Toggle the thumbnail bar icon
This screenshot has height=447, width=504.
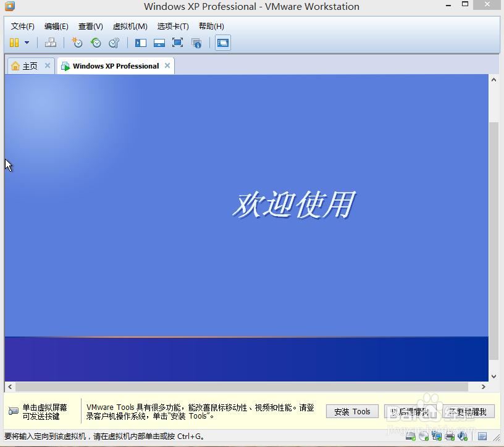[x=159, y=43]
